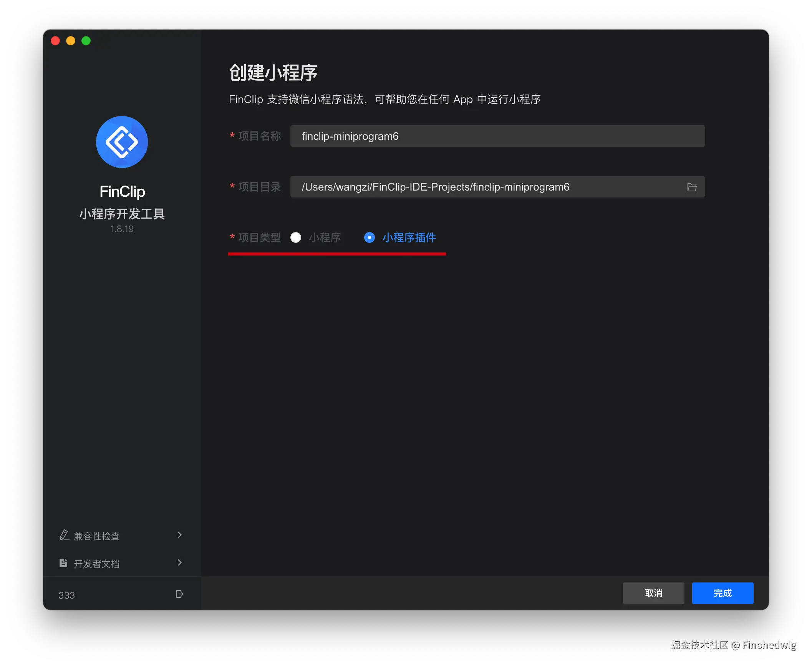Open the 兼容性检查 menu entry
The height and width of the screenshot is (667, 812).
[x=97, y=536]
